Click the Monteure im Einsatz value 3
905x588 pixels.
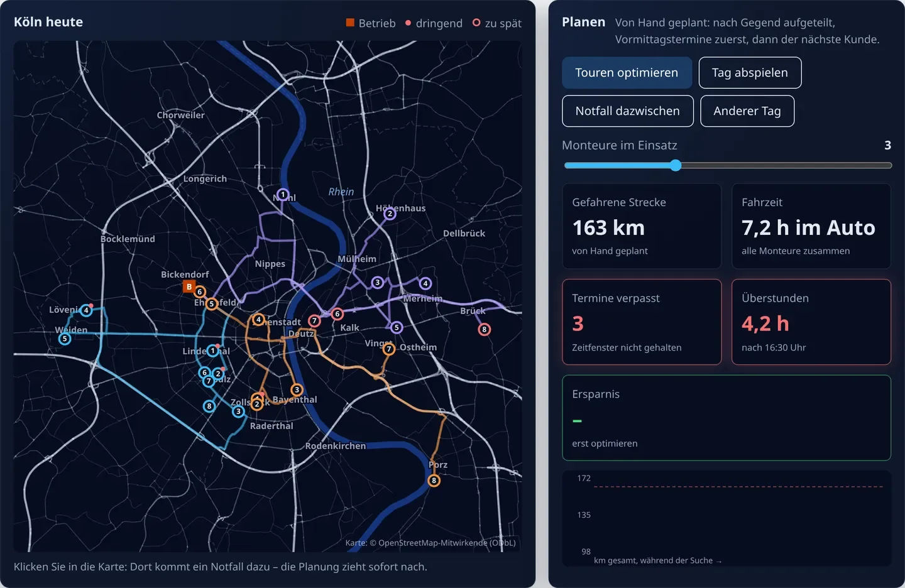887,145
